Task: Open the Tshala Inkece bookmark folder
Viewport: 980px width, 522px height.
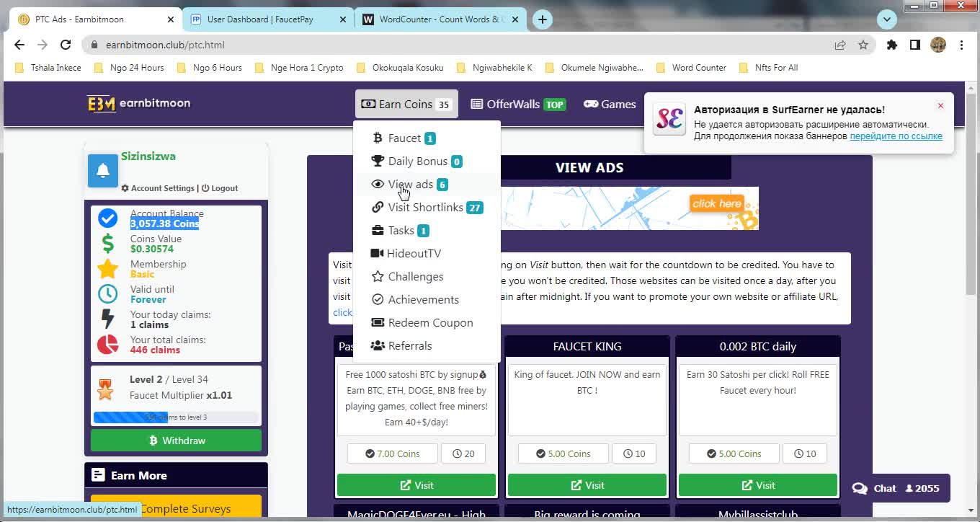Action: (48, 68)
